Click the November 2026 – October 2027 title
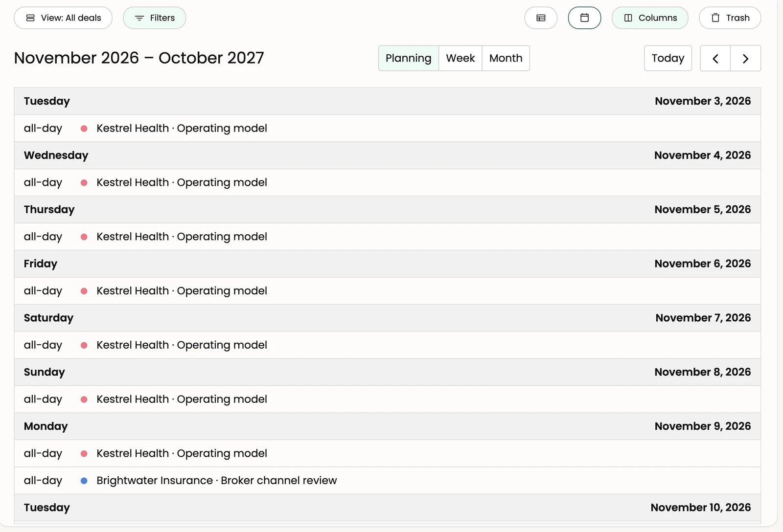The width and height of the screenshot is (783, 532). click(x=139, y=58)
